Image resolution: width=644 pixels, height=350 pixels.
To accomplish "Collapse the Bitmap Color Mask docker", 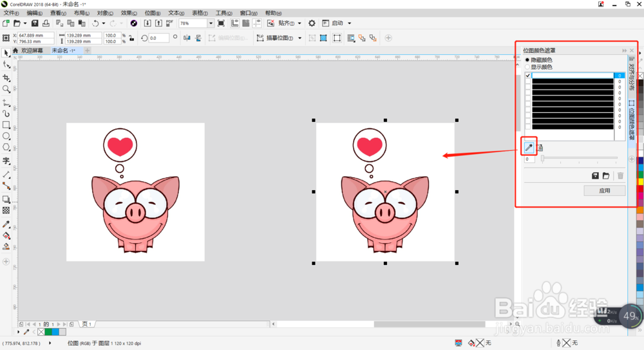I will click(x=624, y=50).
